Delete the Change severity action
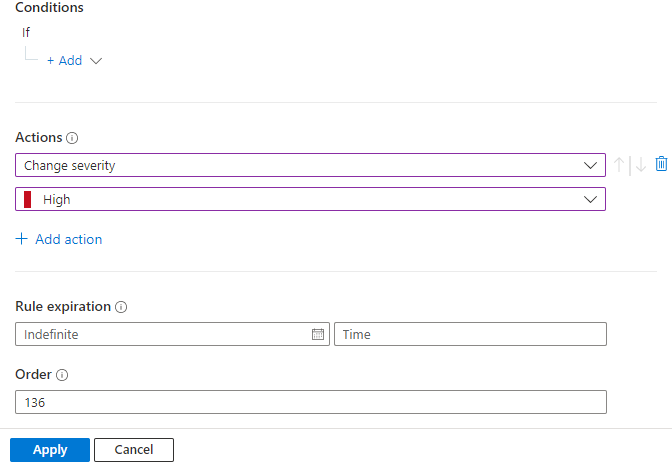 (x=661, y=164)
